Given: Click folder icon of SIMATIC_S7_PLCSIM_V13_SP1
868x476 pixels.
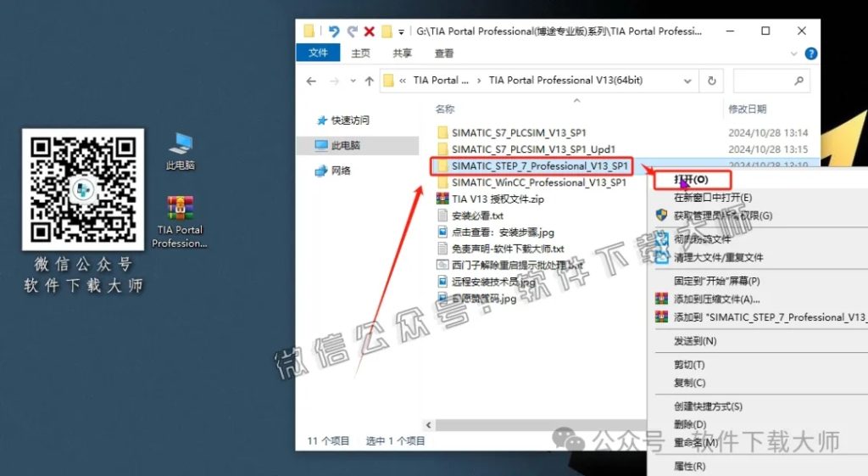Looking at the screenshot, I should [442, 133].
